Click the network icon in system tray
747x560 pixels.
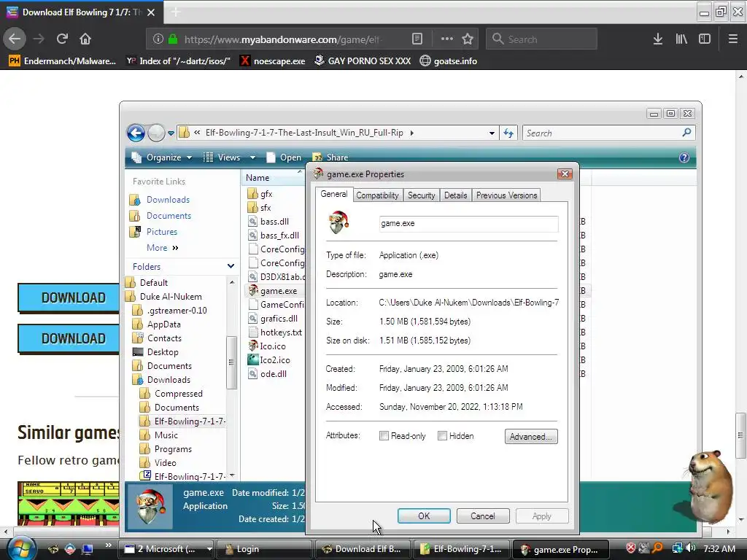pyautogui.click(x=677, y=548)
